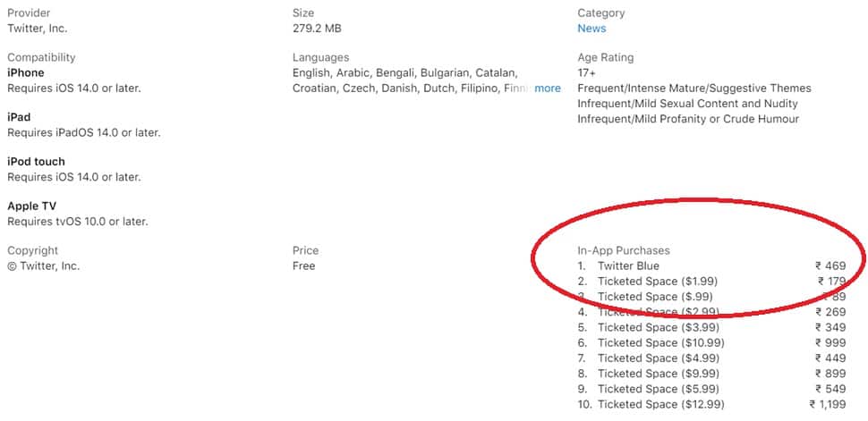This screenshot has width=868, height=421.
Task: Select Ticketed Space ($10.99) entry
Action: [711, 343]
